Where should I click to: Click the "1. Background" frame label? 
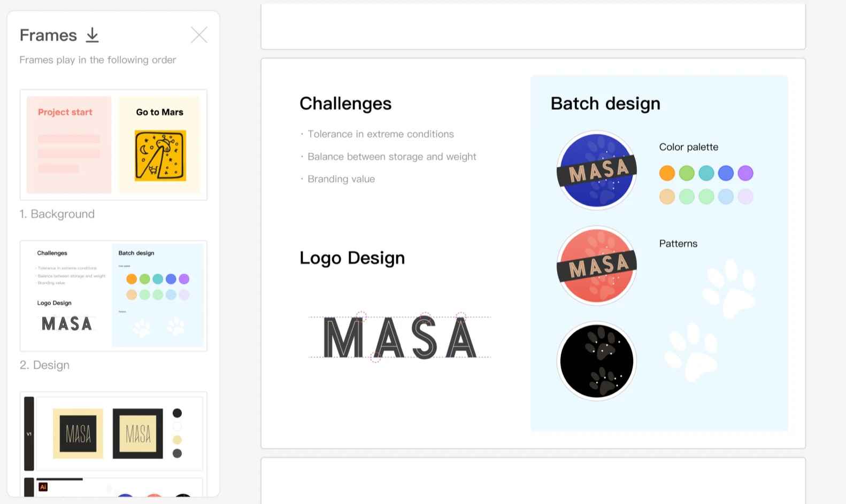click(x=57, y=214)
